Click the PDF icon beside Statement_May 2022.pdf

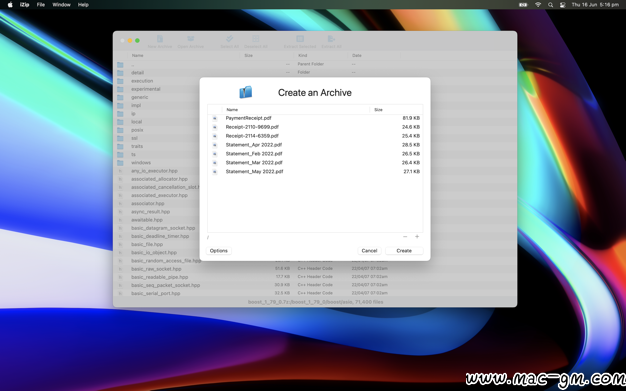tap(215, 172)
